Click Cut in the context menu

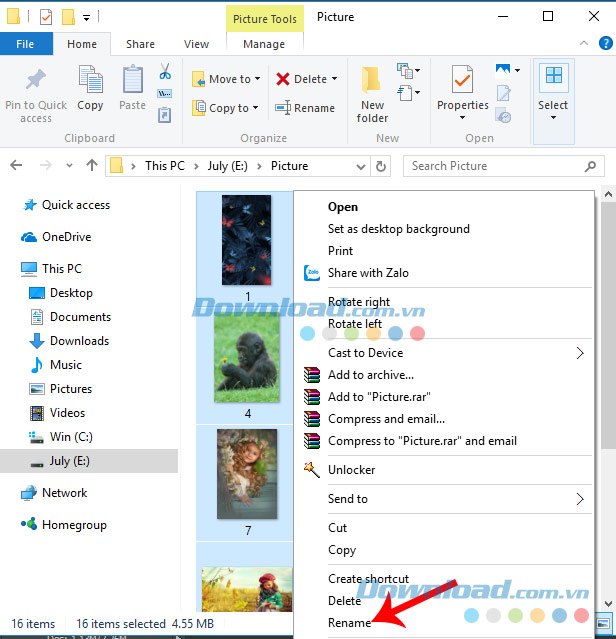pyautogui.click(x=337, y=528)
